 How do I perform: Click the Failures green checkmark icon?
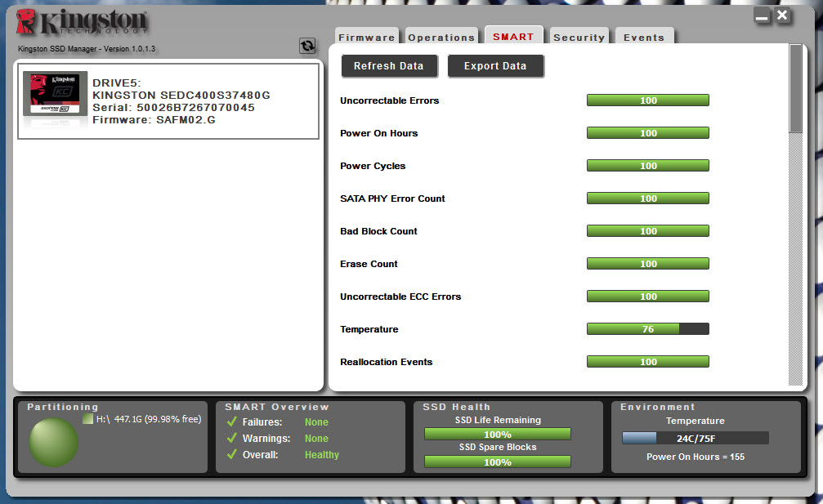pos(232,421)
